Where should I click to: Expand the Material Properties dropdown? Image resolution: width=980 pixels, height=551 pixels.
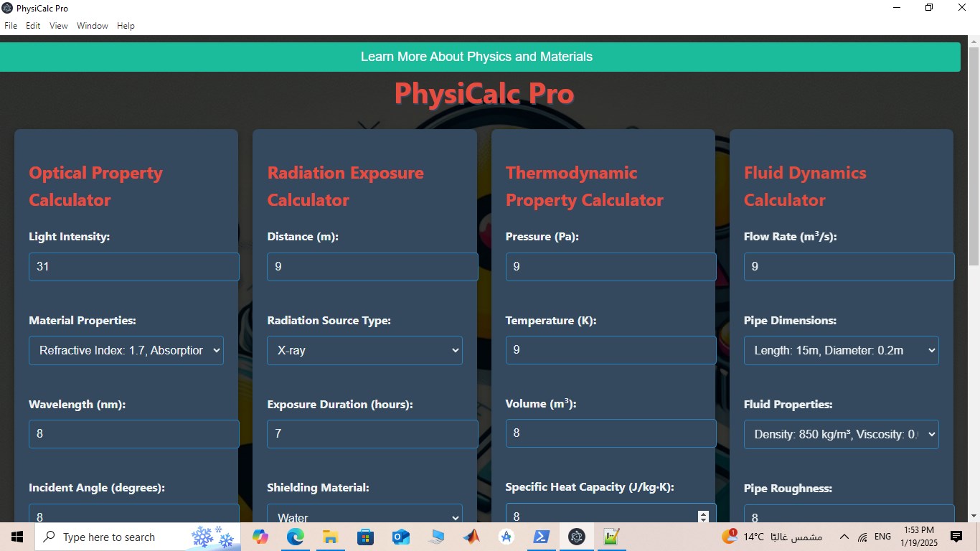[x=126, y=350]
